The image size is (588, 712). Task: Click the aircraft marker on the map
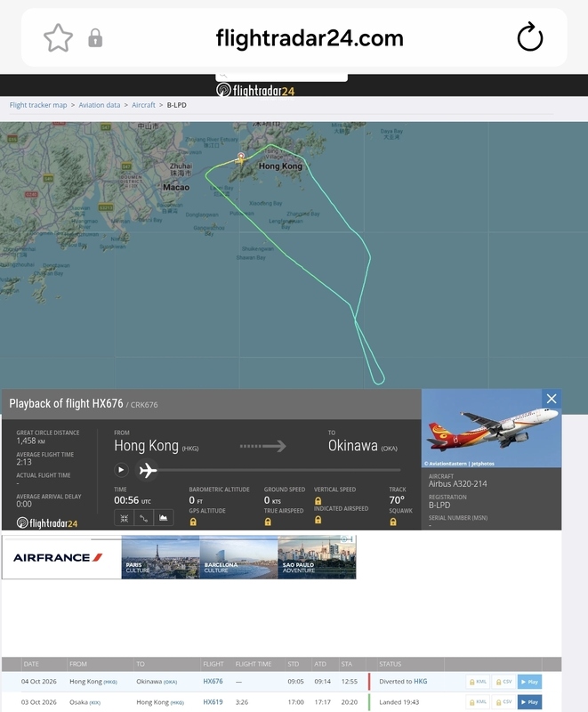[x=241, y=158]
